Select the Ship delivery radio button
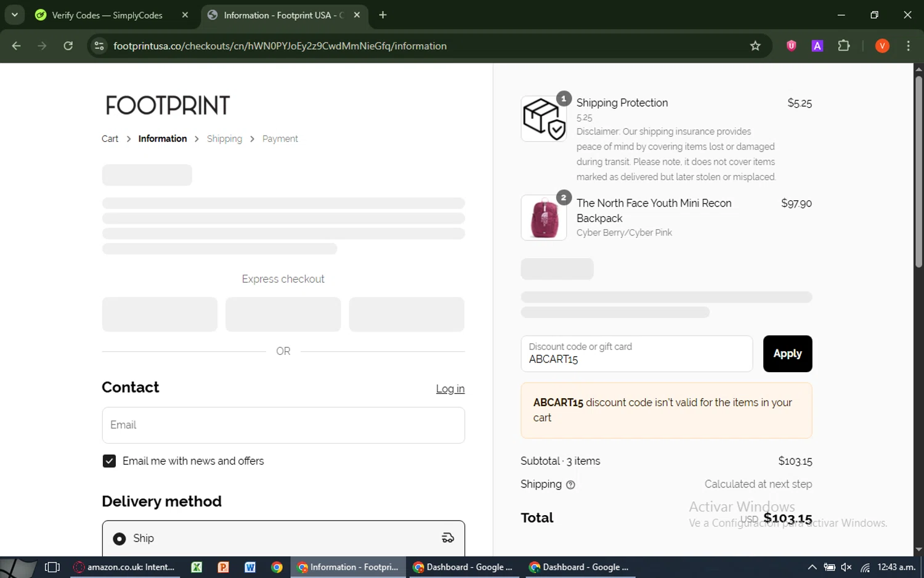 coord(120,539)
